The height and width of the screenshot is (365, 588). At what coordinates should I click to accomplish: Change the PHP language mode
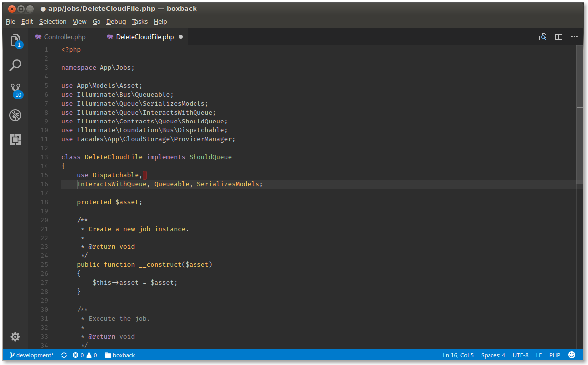pyautogui.click(x=554, y=355)
